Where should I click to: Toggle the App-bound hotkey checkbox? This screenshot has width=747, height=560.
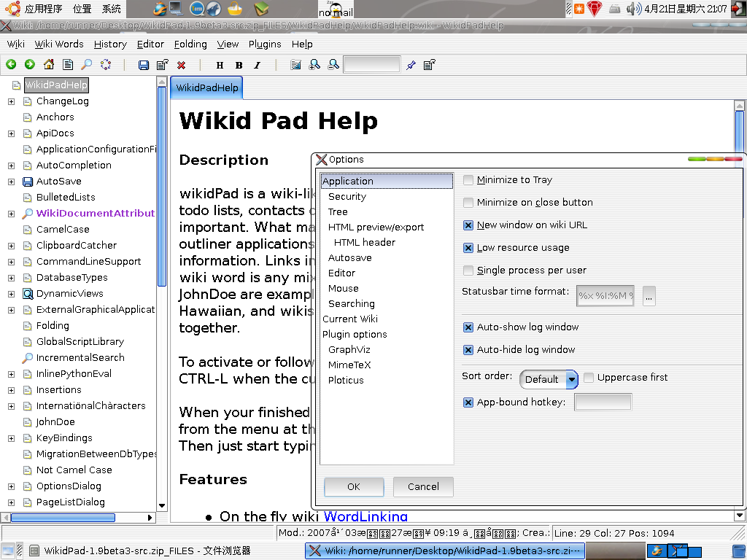pos(468,402)
